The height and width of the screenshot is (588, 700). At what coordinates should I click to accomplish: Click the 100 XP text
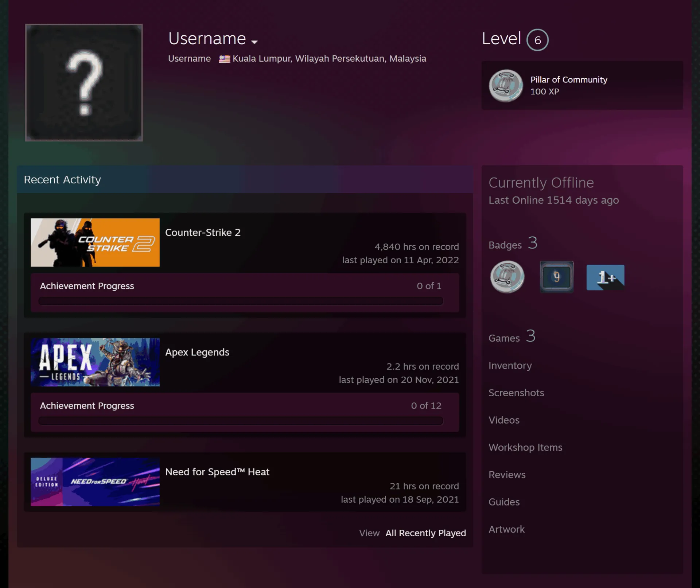(x=544, y=91)
